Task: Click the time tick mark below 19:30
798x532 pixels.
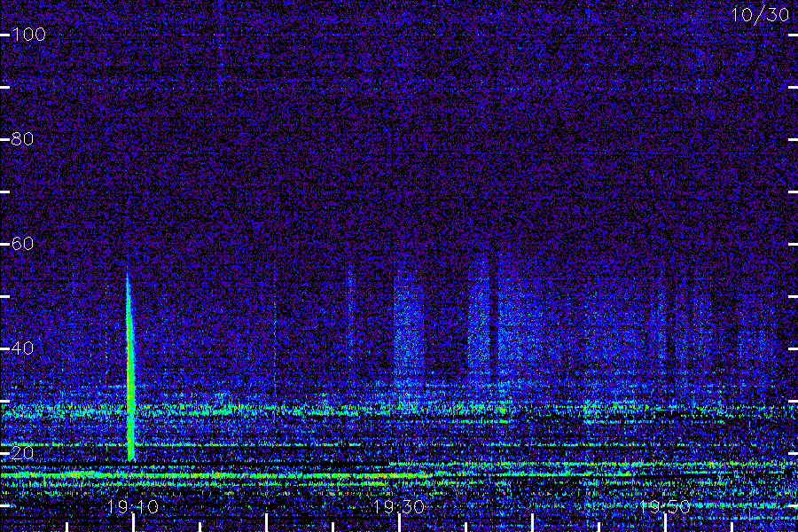Action: tap(400, 523)
